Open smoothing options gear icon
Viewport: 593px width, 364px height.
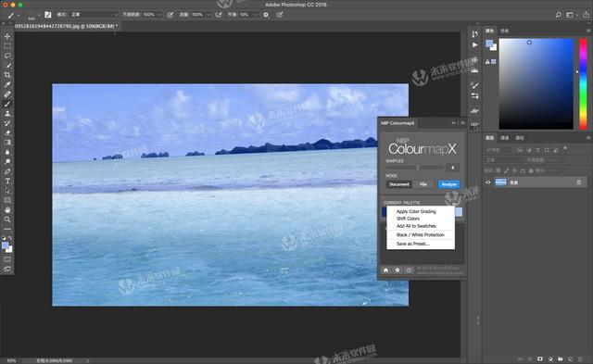tap(266, 15)
